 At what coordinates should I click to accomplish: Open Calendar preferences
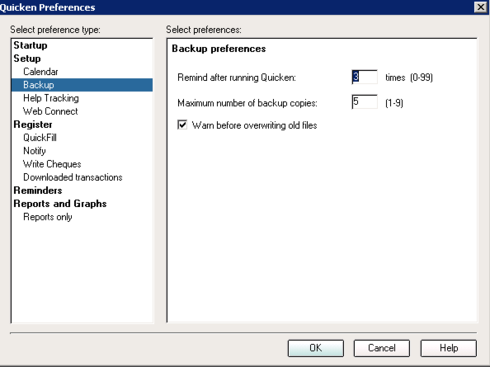click(x=41, y=72)
